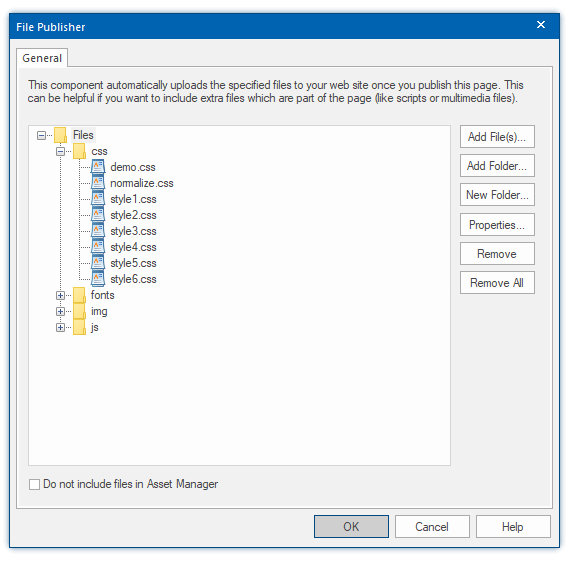Expand the fonts folder node
This screenshot has width=572, height=561.
tap(61, 295)
